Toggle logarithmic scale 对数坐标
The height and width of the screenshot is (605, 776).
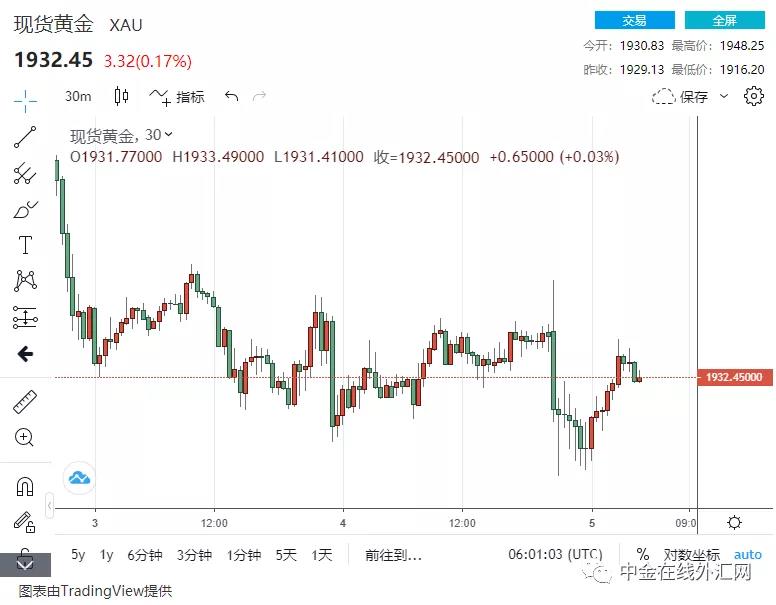[691, 555]
